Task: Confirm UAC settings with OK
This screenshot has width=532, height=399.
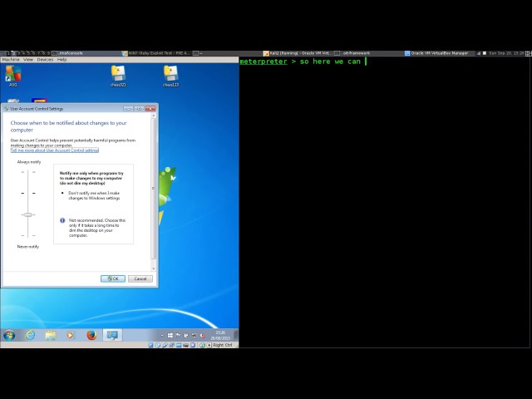Action: coord(113,278)
